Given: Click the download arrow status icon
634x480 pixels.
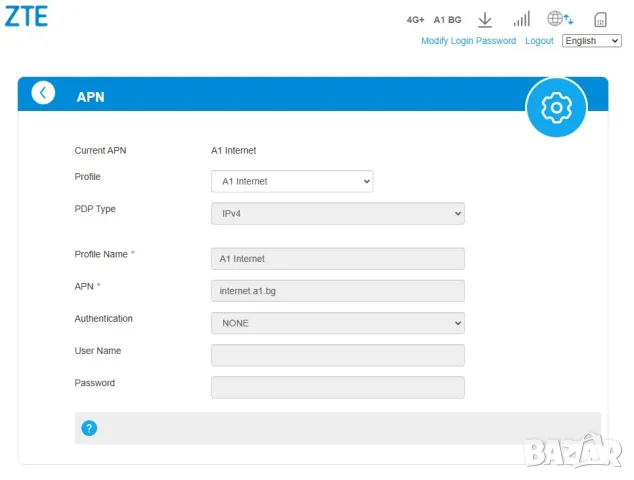Looking at the screenshot, I should [x=484, y=19].
